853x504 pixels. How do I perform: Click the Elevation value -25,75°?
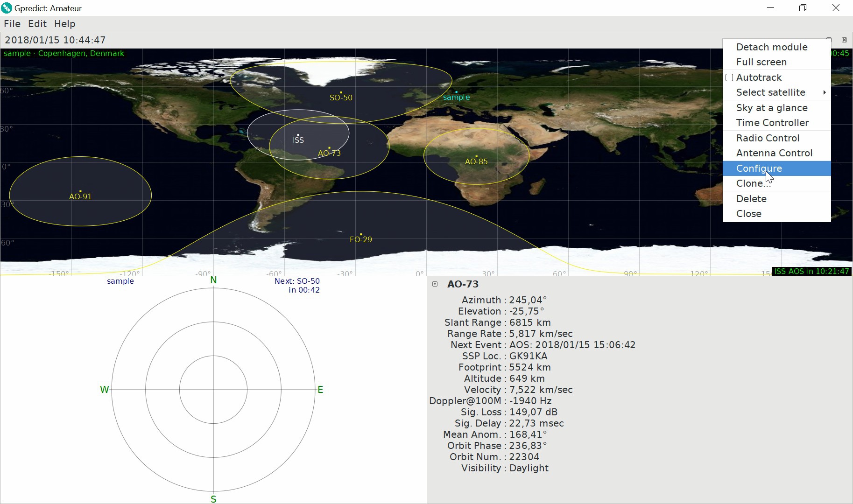click(x=527, y=311)
